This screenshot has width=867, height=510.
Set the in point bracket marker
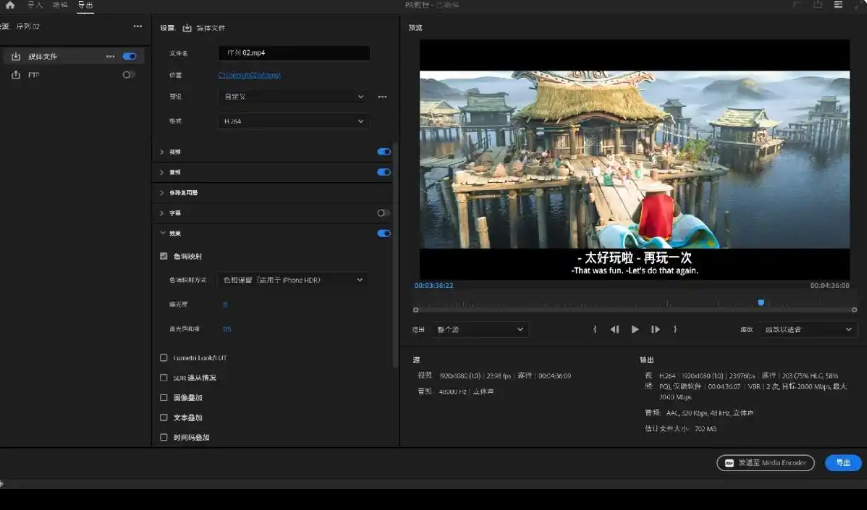point(595,329)
